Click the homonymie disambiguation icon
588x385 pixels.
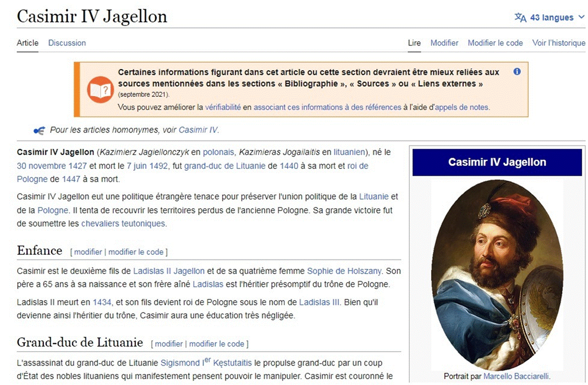[39, 131]
